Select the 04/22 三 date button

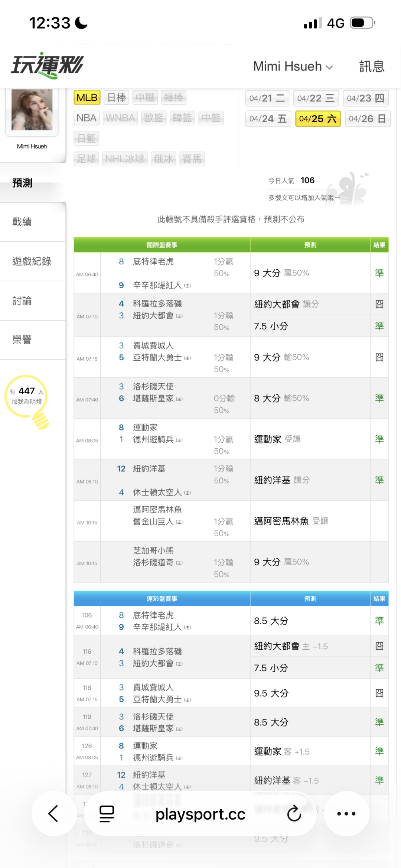click(x=316, y=98)
